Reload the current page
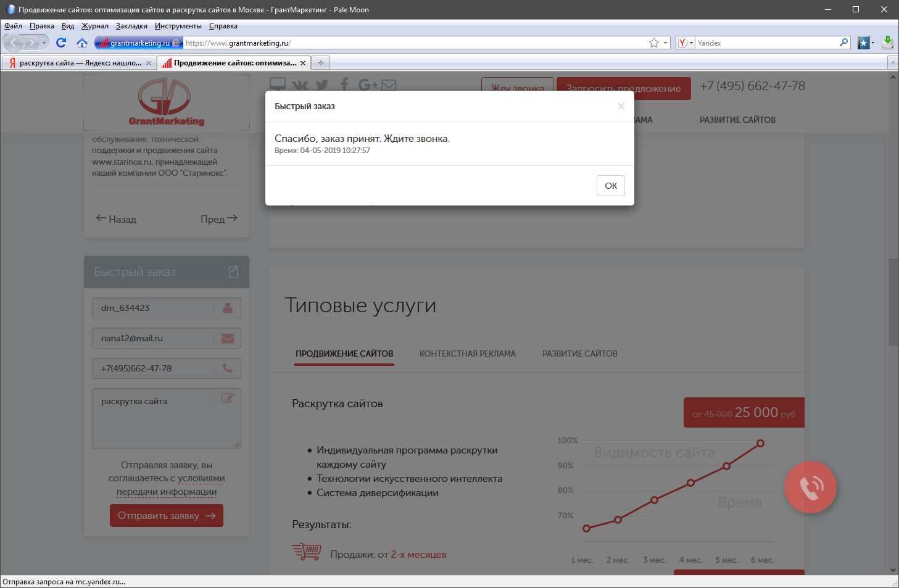Viewport: 899px width, 588px height. click(x=61, y=43)
